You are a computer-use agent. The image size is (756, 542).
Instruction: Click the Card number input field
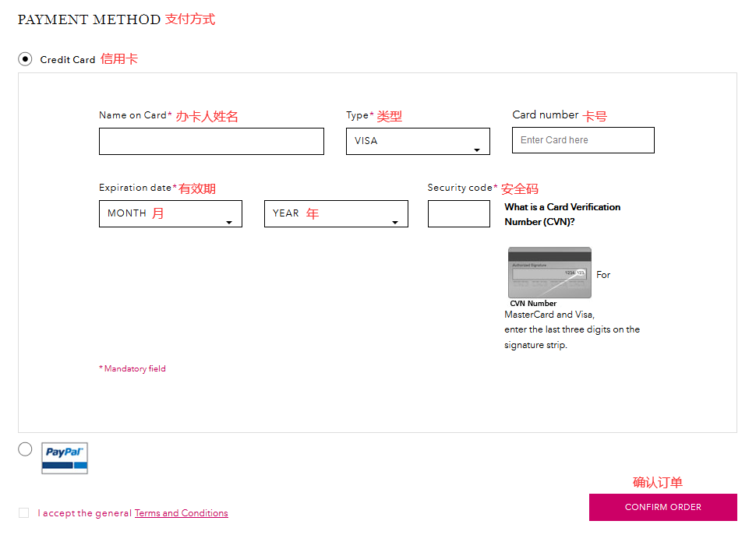point(583,140)
